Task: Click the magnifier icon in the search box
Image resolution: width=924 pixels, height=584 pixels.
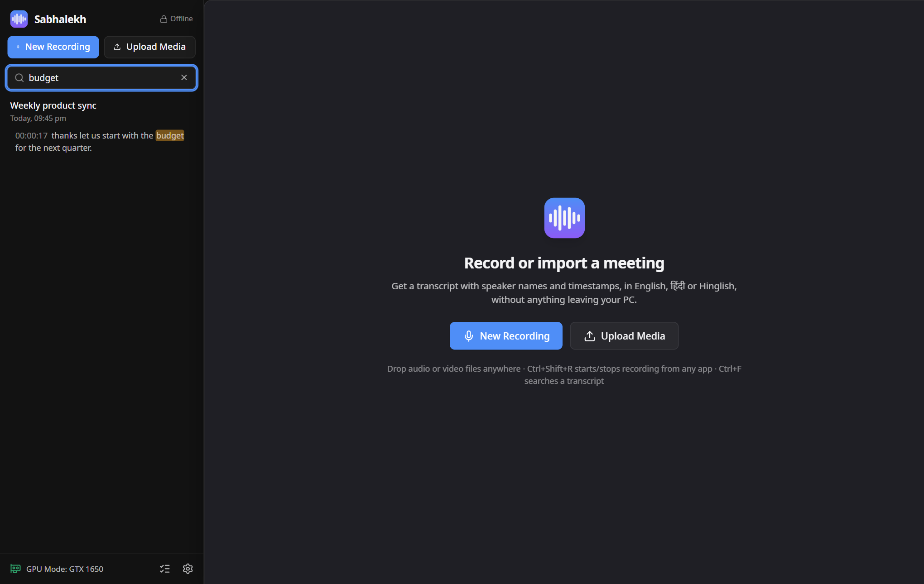Action: click(19, 78)
